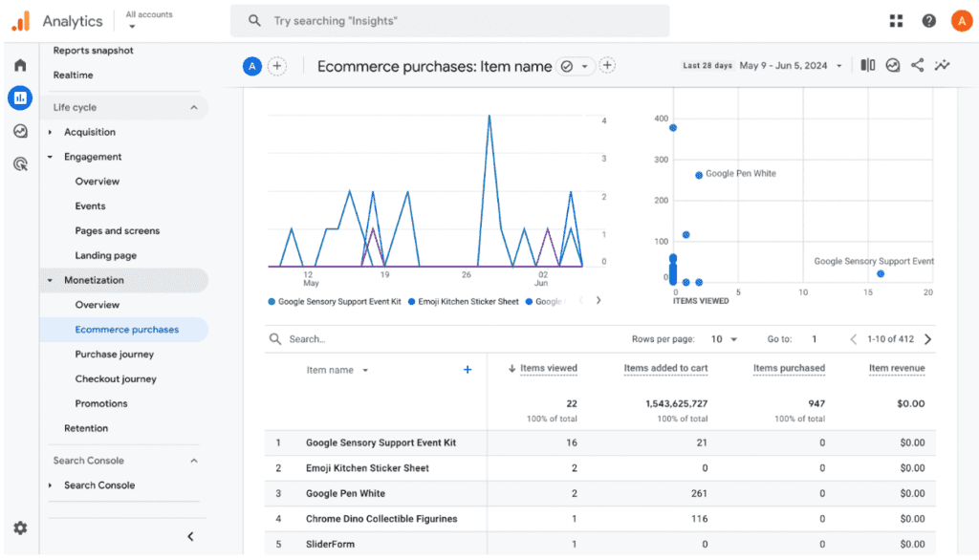Share this report icon
This screenshot has height=560, width=979.
click(x=917, y=65)
